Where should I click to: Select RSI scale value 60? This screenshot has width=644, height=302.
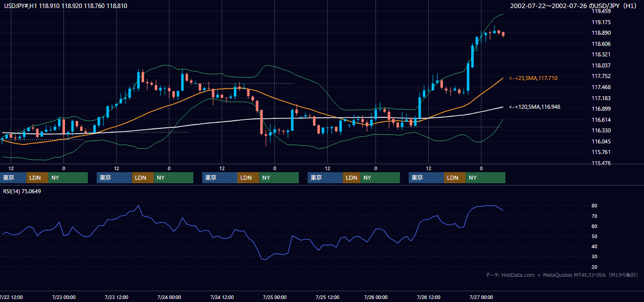click(x=595, y=226)
